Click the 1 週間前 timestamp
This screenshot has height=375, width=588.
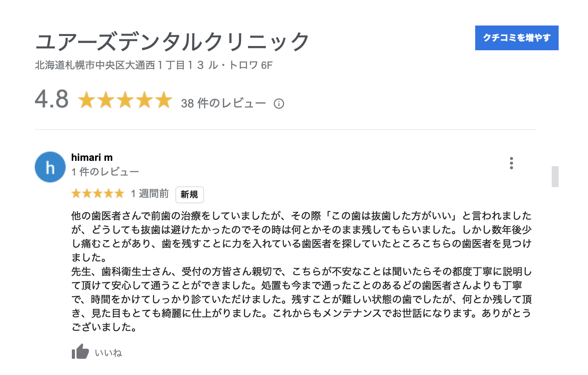(150, 193)
